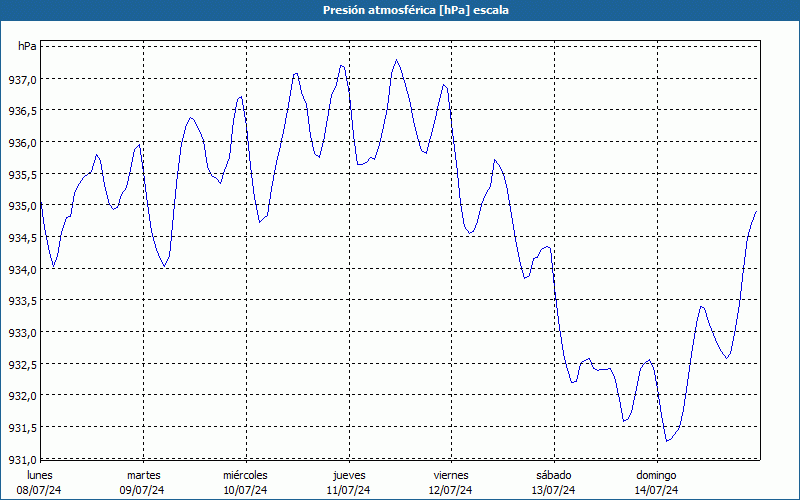The height and width of the screenshot is (500, 800).
Task: Click the date 11/07/24
Action: point(348,490)
